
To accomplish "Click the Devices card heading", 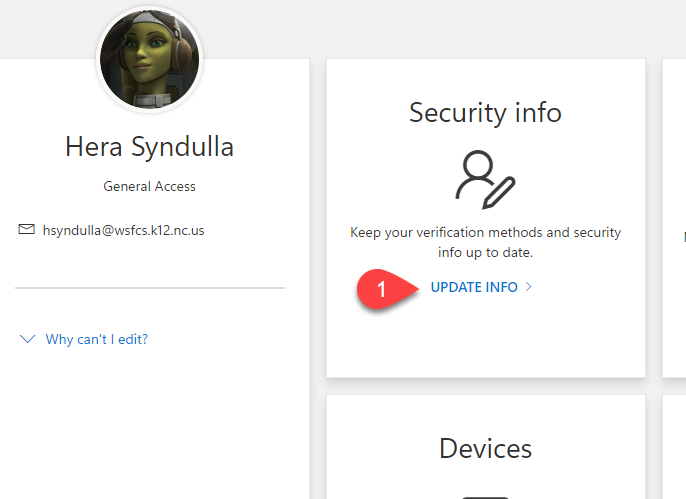I will tap(485, 448).
